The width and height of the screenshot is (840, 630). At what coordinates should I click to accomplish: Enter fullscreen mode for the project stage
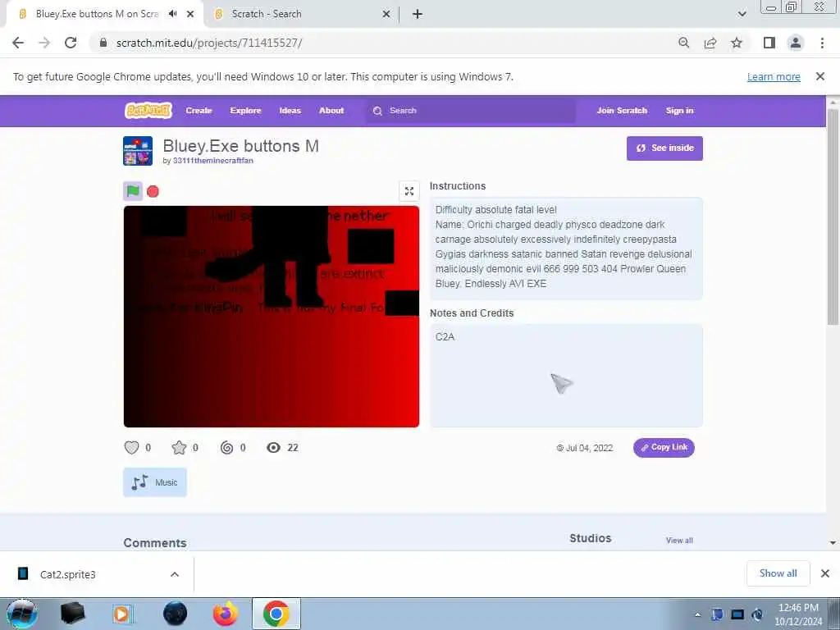409,191
